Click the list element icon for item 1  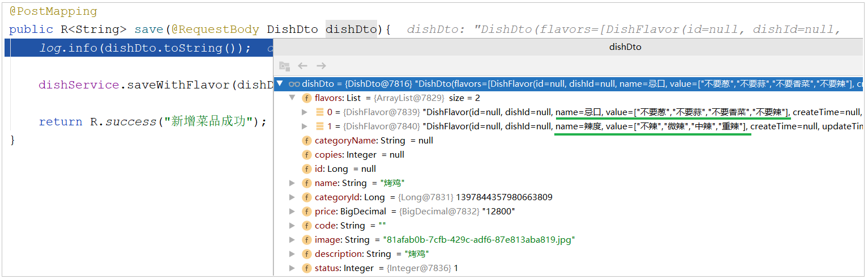click(x=320, y=126)
